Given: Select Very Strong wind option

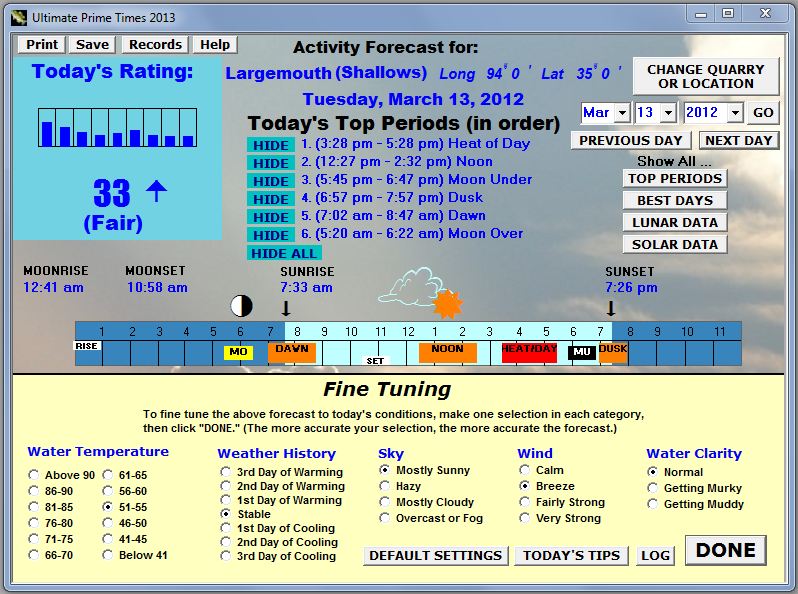Looking at the screenshot, I should click(524, 518).
